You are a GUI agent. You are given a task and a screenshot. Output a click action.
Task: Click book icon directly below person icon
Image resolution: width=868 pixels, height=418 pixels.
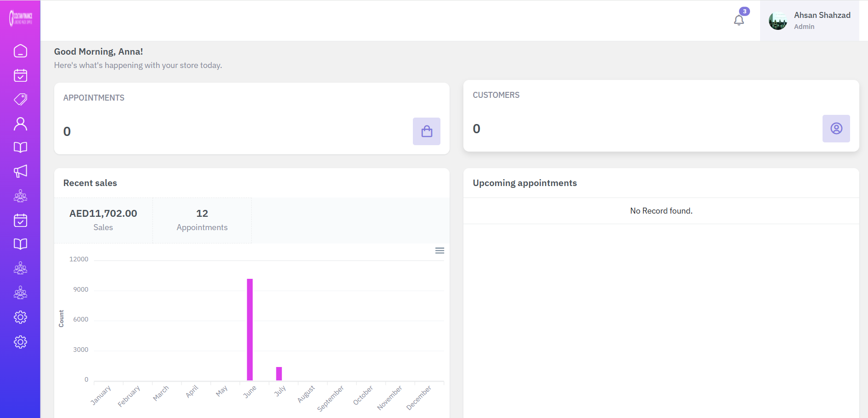tap(20, 147)
